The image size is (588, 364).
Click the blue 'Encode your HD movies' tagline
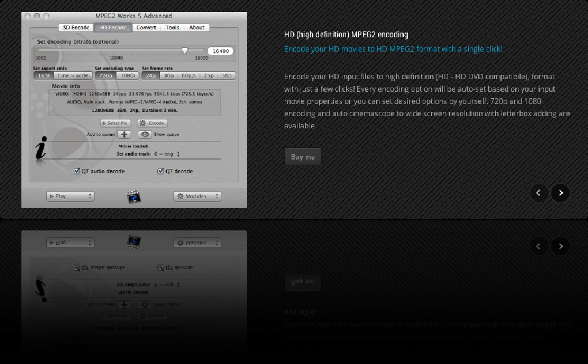pyautogui.click(x=393, y=49)
